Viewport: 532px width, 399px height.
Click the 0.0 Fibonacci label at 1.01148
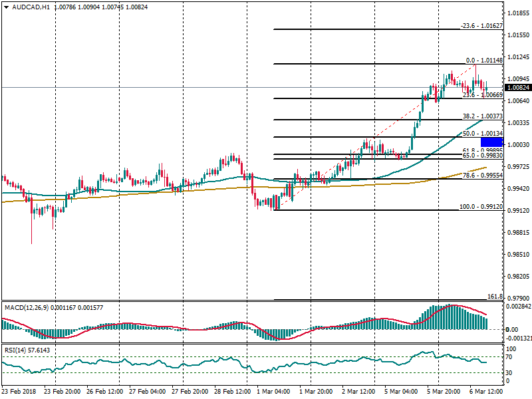[x=483, y=61]
